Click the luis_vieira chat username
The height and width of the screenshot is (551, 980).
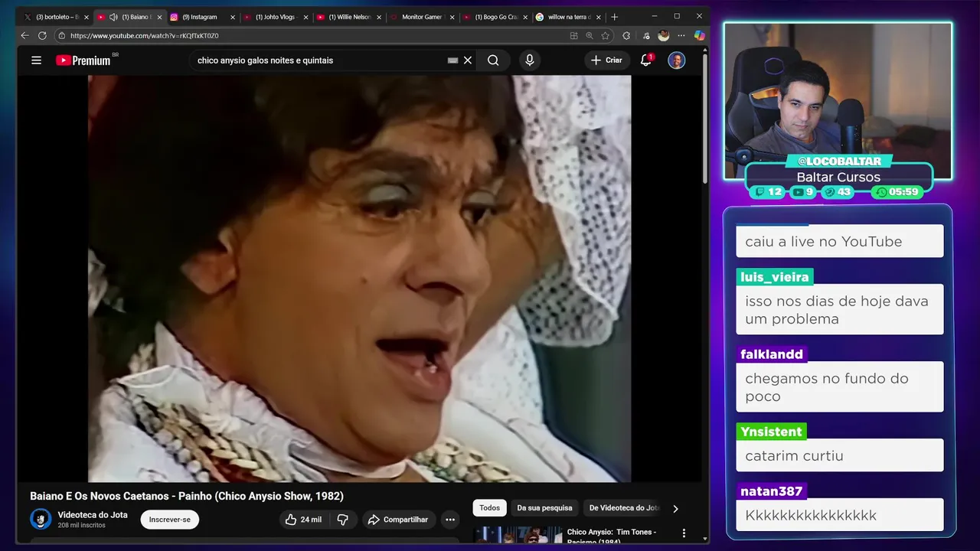774,277
